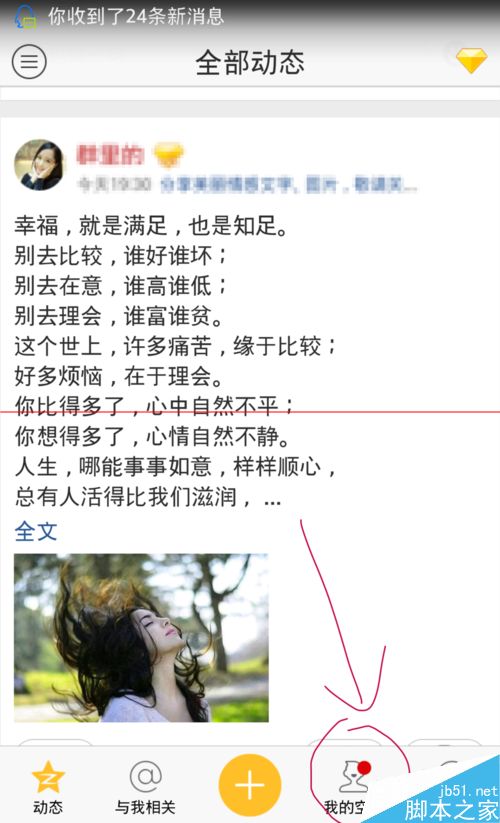Open the hamburger side menu
The width and height of the screenshot is (500, 823).
click(x=29, y=62)
